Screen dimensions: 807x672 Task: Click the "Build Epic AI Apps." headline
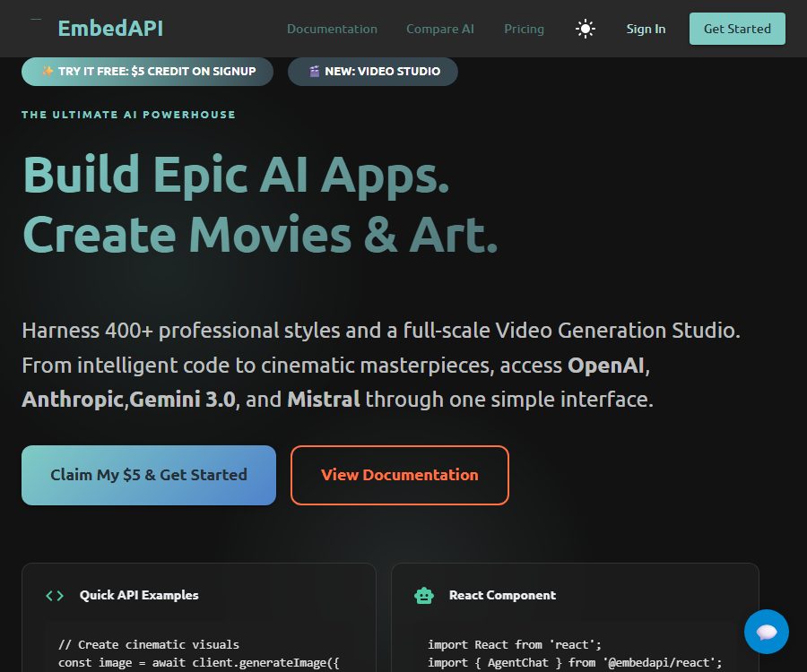tap(237, 175)
